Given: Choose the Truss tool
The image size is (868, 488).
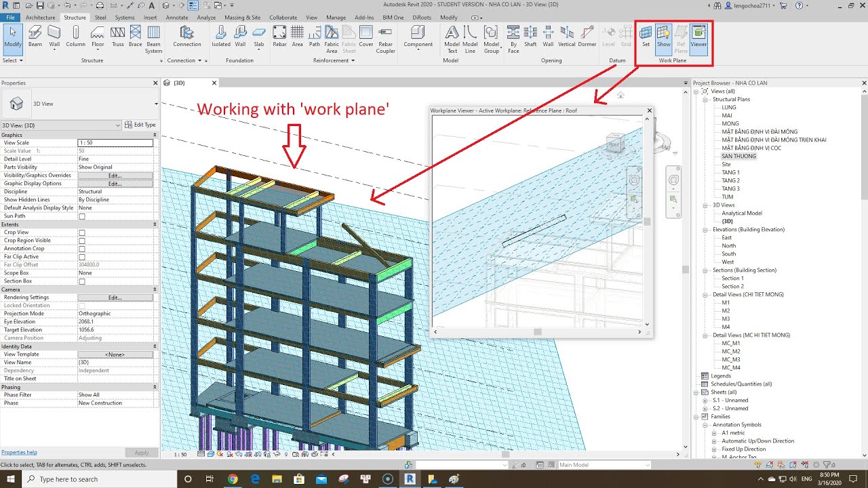Looking at the screenshot, I should click(x=118, y=36).
